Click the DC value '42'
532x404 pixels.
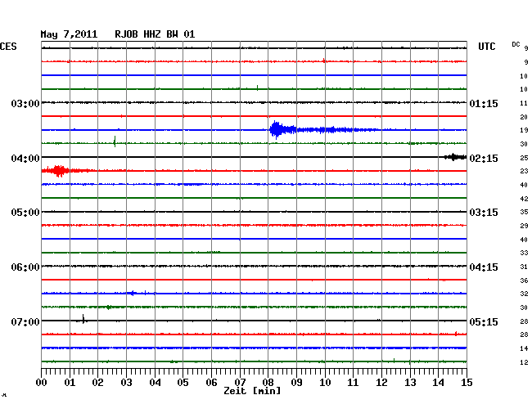(x=524, y=199)
